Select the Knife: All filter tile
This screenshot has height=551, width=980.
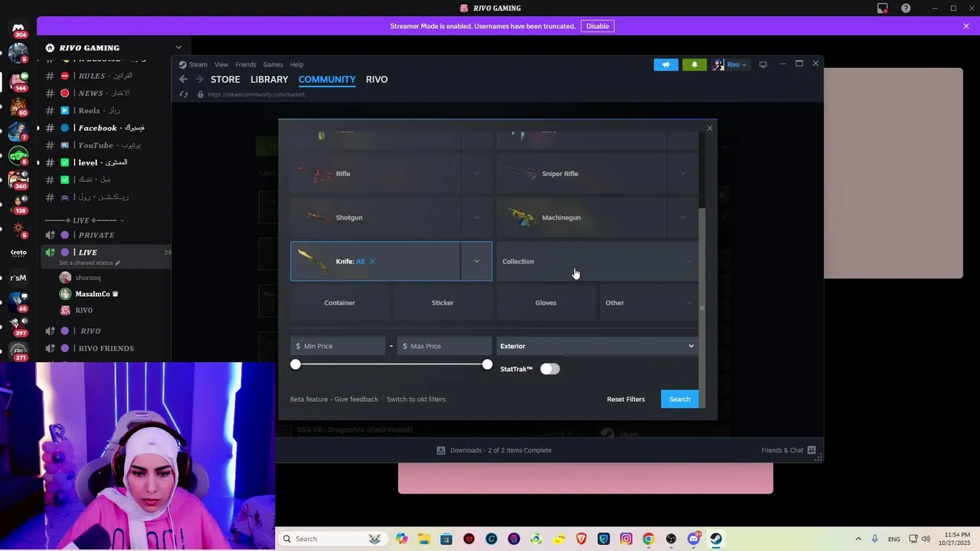point(375,261)
